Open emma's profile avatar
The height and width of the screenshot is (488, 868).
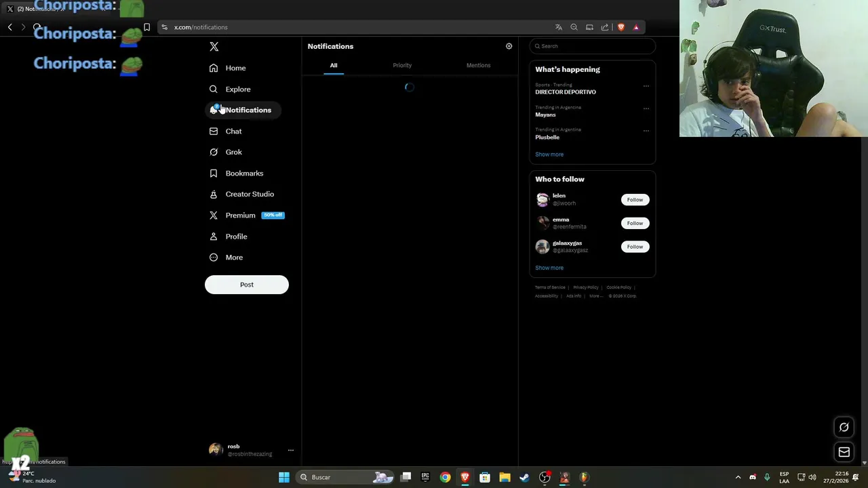point(542,223)
